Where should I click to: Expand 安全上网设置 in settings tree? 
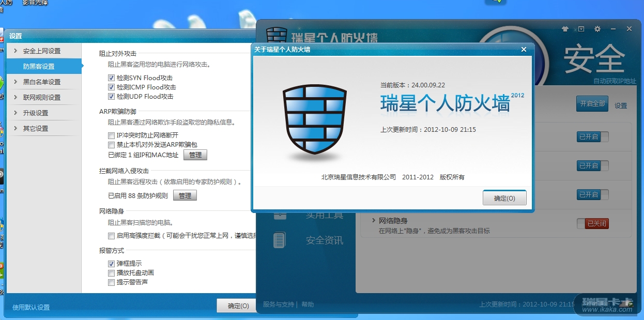tap(16, 51)
